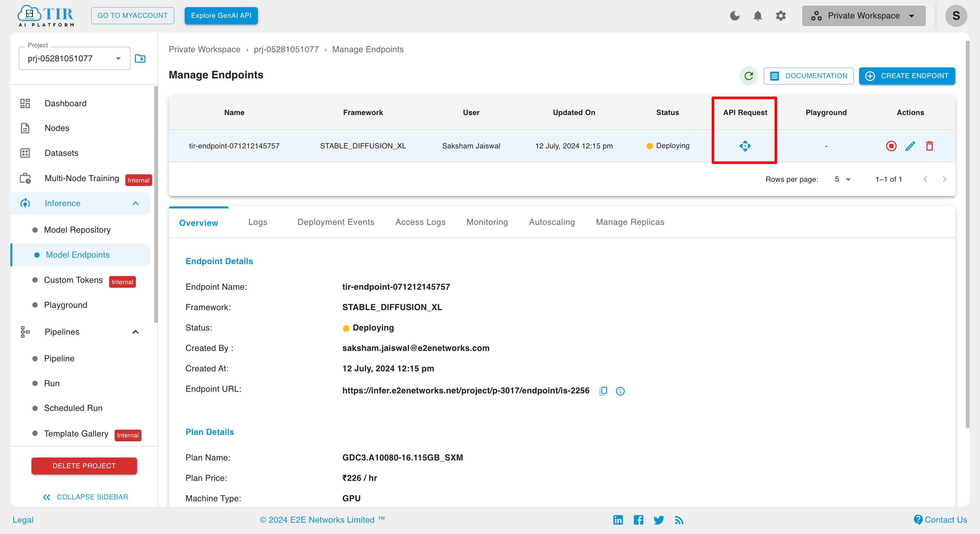Open E2E Facebook page
This screenshot has width=980, height=534.
point(638,519)
